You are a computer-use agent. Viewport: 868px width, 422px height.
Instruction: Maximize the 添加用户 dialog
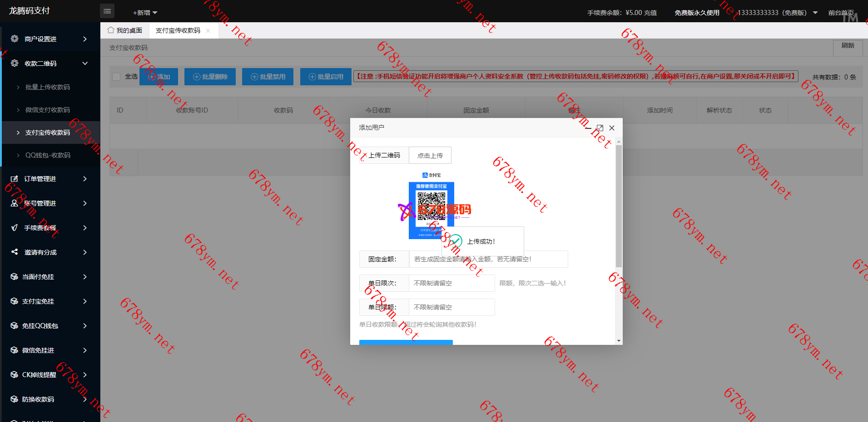[x=600, y=128]
